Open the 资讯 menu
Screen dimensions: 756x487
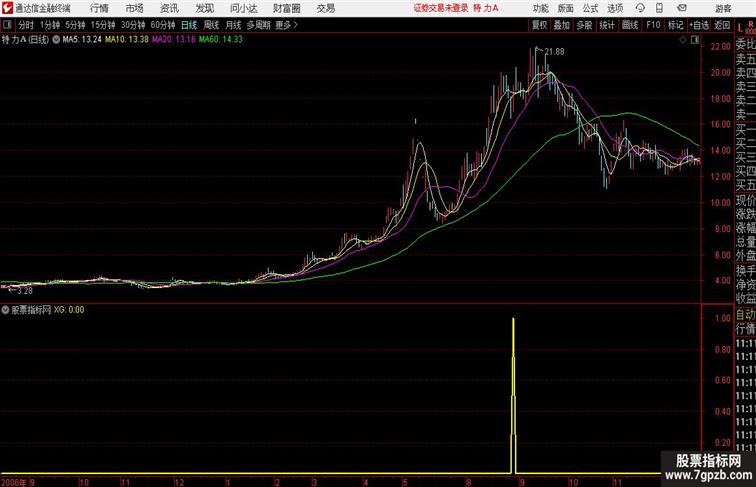(x=169, y=8)
